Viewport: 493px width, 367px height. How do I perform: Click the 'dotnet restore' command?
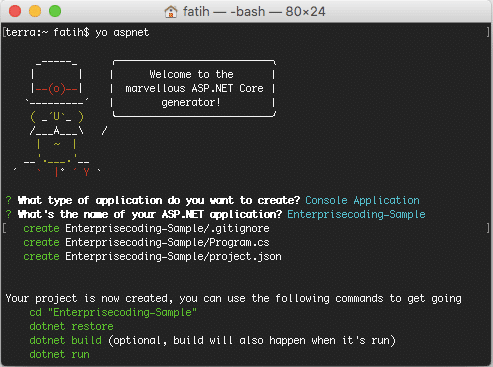coord(71,326)
